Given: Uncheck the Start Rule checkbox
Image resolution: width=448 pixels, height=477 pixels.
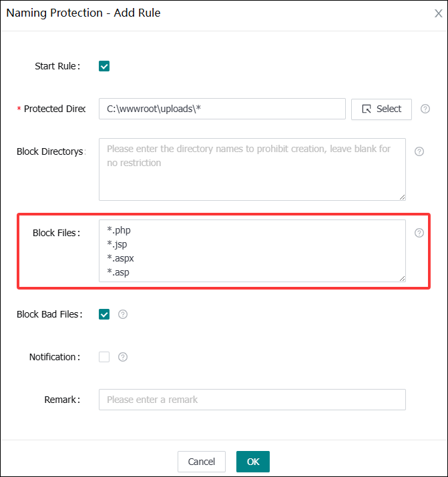Looking at the screenshot, I should (104, 66).
